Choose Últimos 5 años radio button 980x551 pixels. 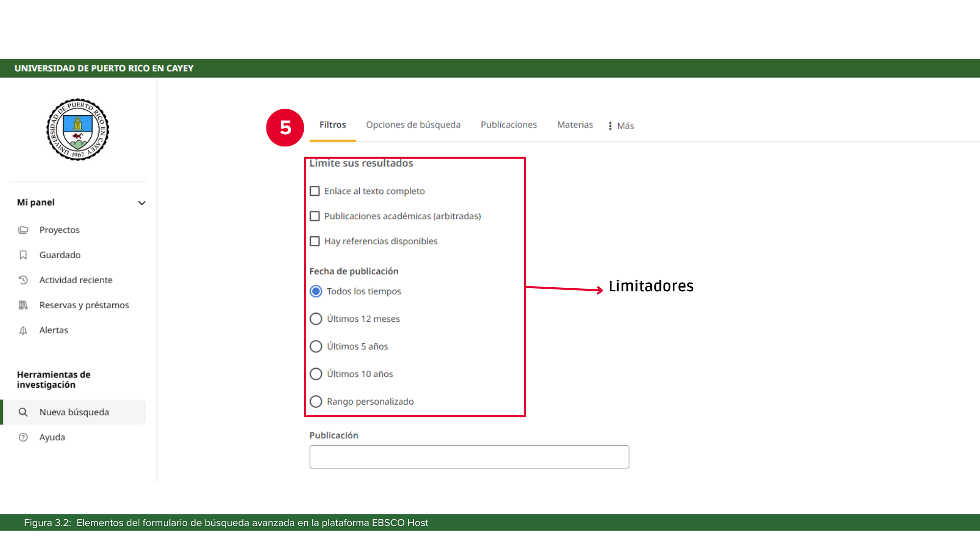316,346
